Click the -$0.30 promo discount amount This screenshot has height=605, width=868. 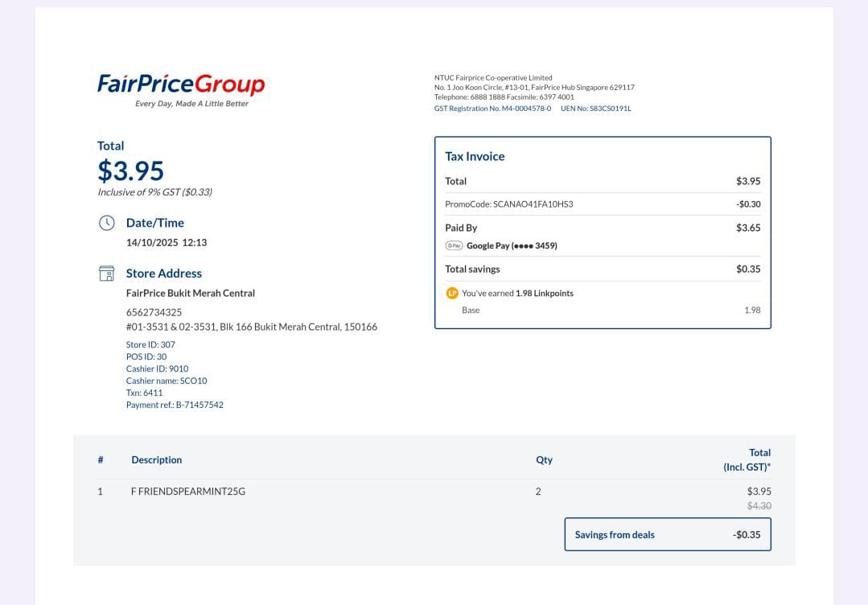(748, 204)
